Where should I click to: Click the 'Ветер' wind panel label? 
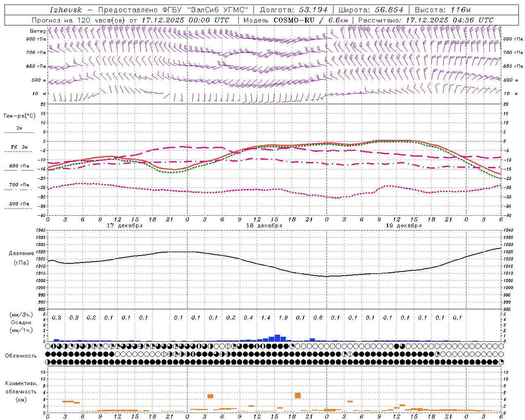38,31
